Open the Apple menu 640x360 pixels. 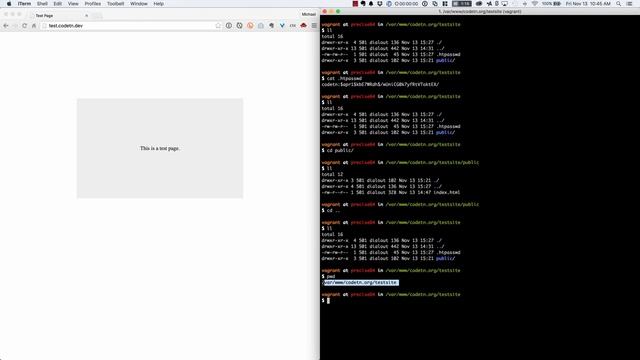click(9, 4)
